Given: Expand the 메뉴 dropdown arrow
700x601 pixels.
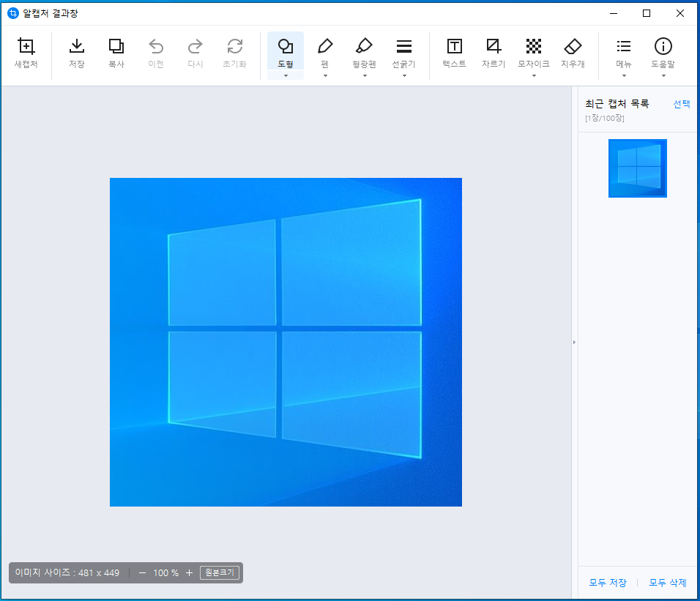Looking at the screenshot, I should tap(624, 76).
